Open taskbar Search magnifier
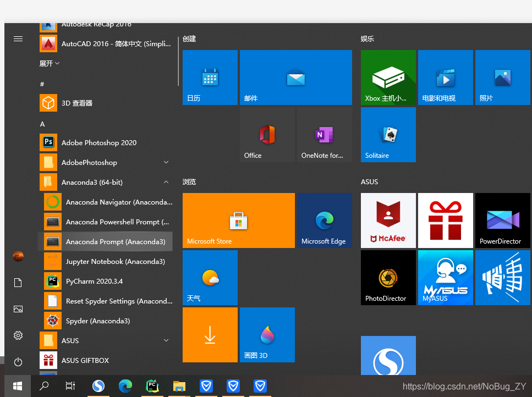The image size is (532, 397). [x=44, y=386]
